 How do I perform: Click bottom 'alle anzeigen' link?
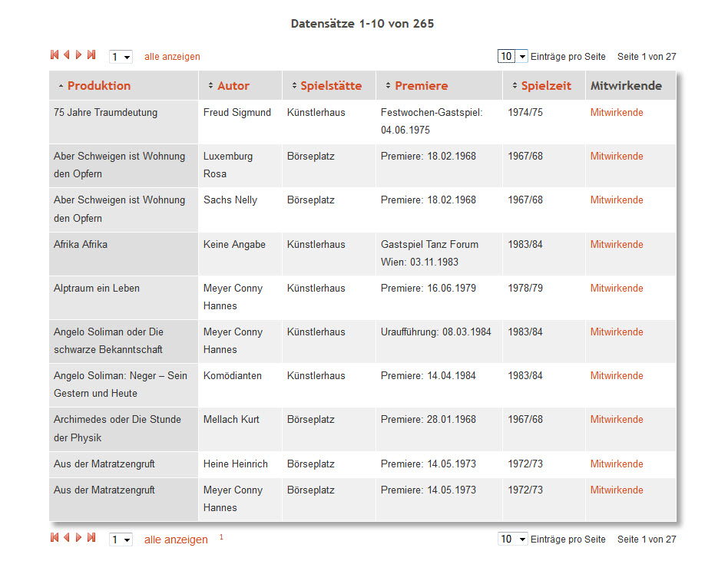pyautogui.click(x=176, y=540)
